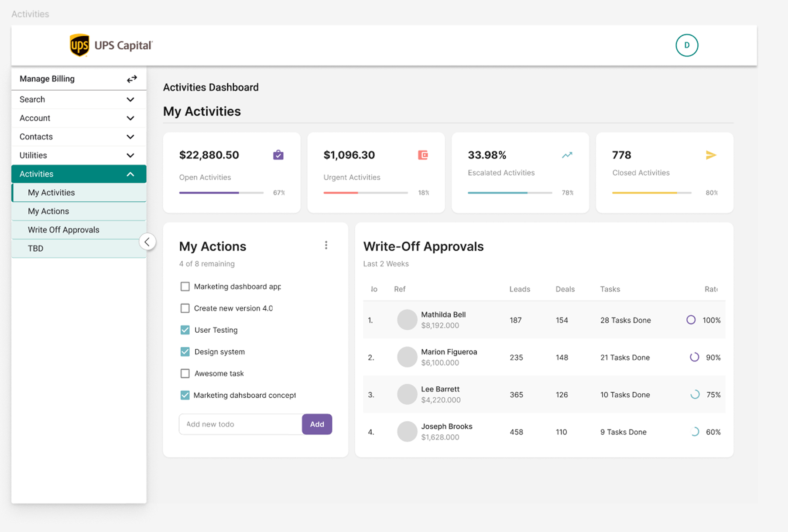
Task: Click the red wallet icon on Urgent Activities
Action: tap(423, 155)
